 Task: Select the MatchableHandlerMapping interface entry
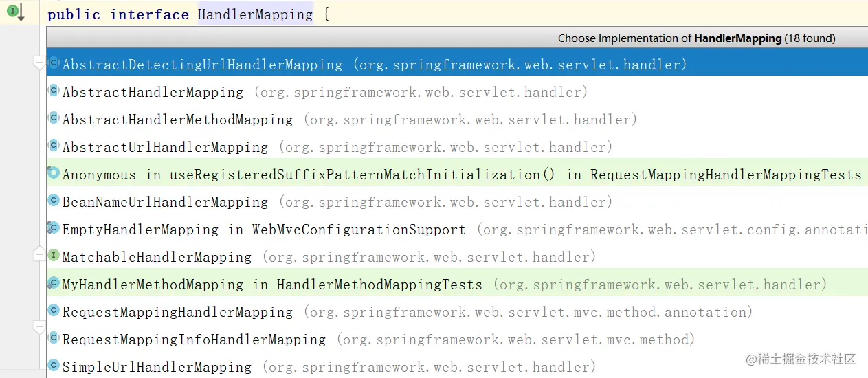457,257
